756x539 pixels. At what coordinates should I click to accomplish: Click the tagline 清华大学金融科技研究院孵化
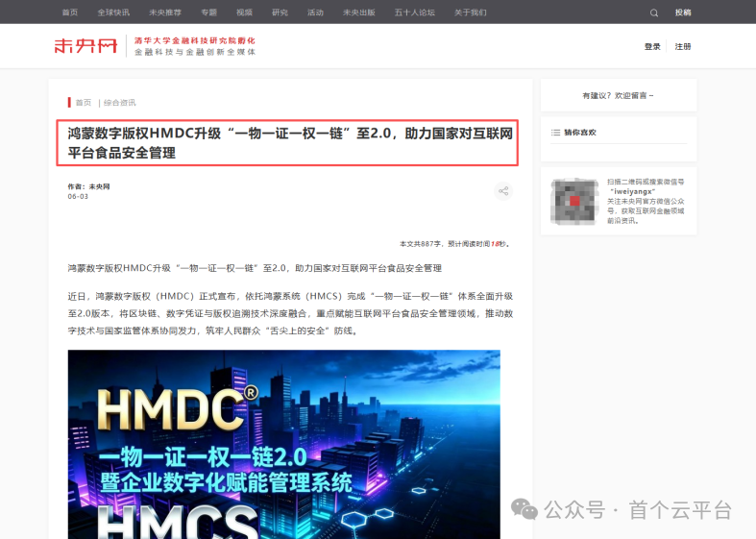(195, 41)
